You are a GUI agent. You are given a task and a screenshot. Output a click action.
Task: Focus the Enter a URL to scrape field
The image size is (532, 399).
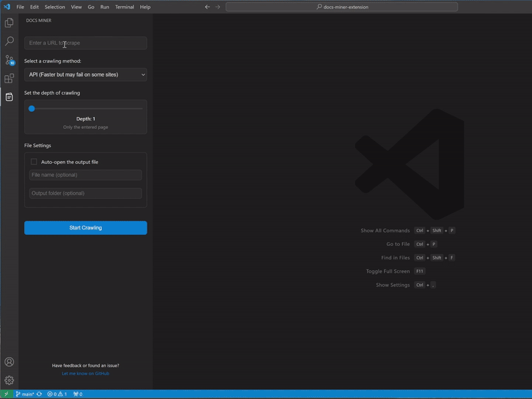pyautogui.click(x=86, y=43)
